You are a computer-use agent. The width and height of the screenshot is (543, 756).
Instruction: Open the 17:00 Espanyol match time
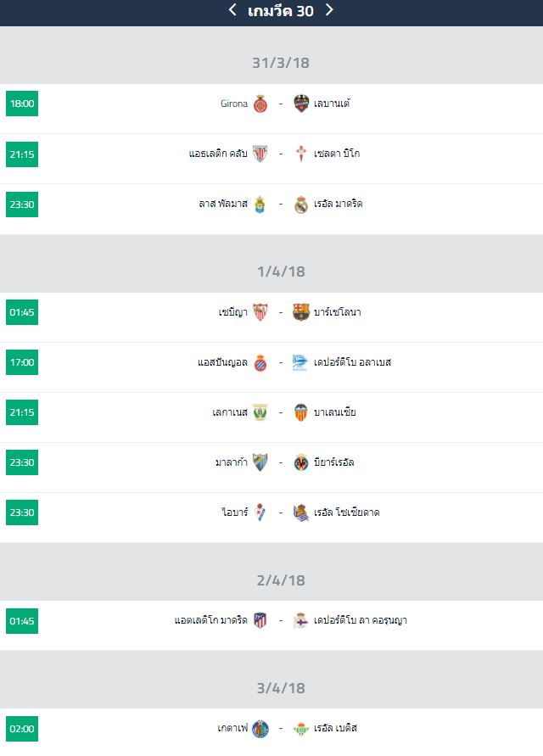[x=22, y=362]
